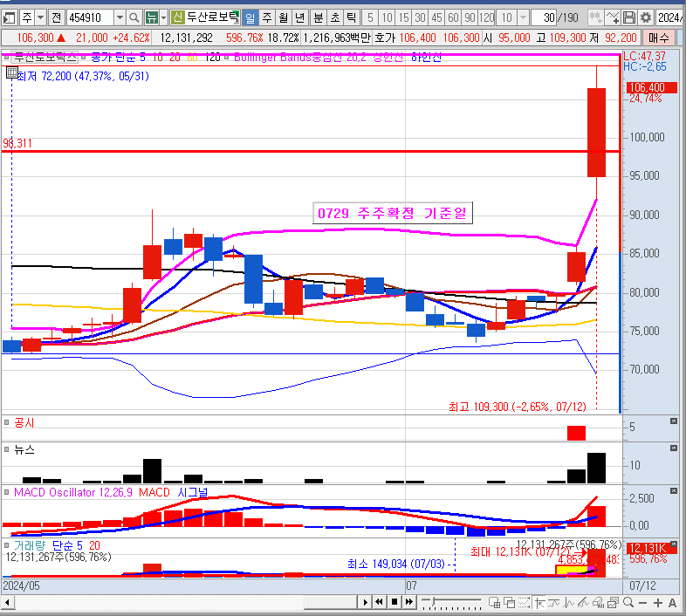Click the dotted-frame chart icon in bottom toolbar
686x616 pixels.
click(525, 603)
